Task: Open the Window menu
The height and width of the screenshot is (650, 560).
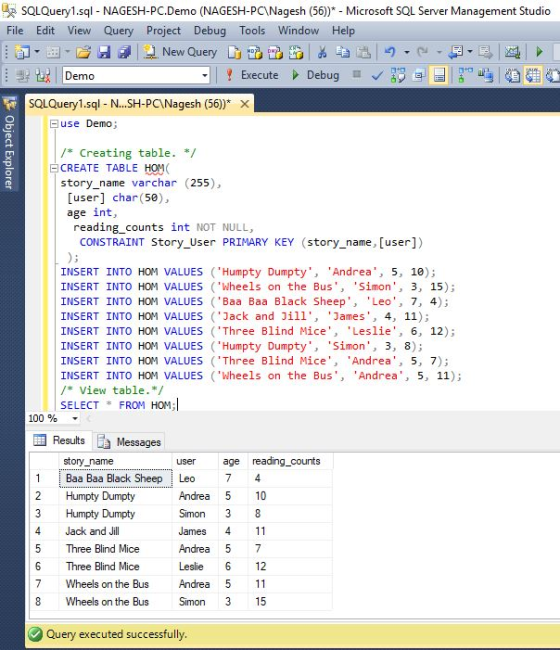Action: point(298,31)
